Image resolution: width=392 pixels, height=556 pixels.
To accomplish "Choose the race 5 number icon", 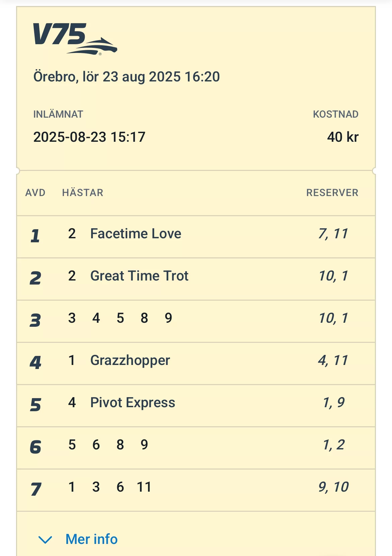I will pyautogui.click(x=35, y=405).
